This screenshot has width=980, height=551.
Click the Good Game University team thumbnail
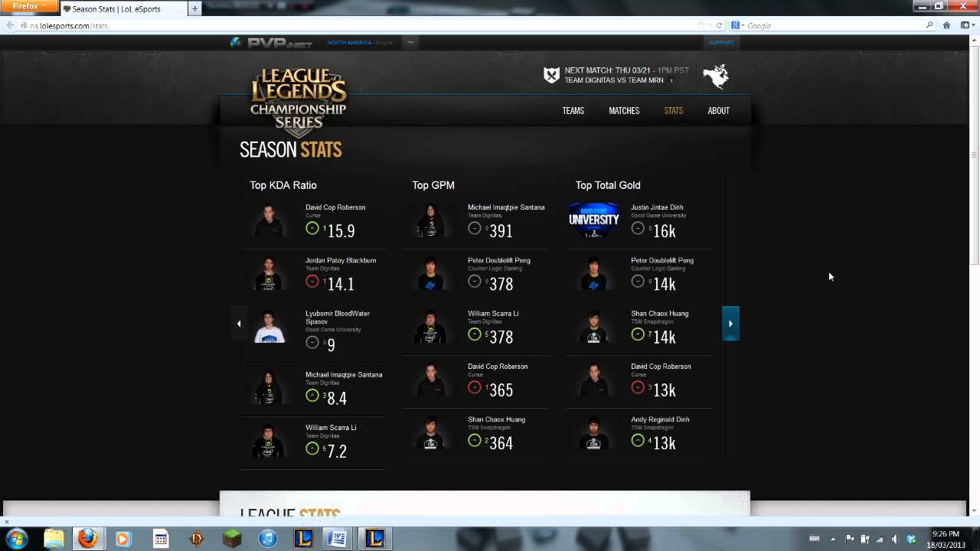click(594, 220)
